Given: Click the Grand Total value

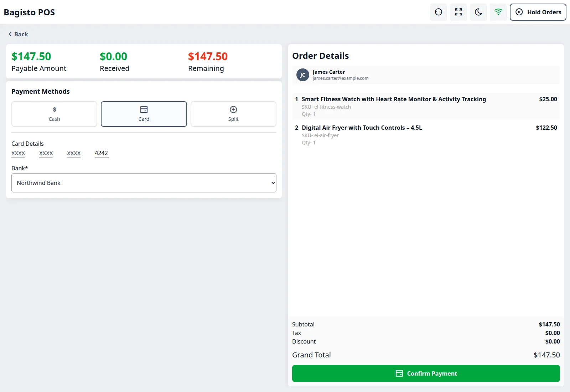Looking at the screenshot, I should 547,355.
